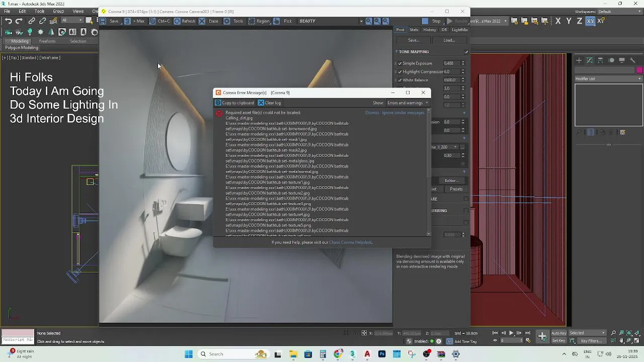
Task: Open the Hierarchy tab in command panel
Action: (x=600, y=60)
